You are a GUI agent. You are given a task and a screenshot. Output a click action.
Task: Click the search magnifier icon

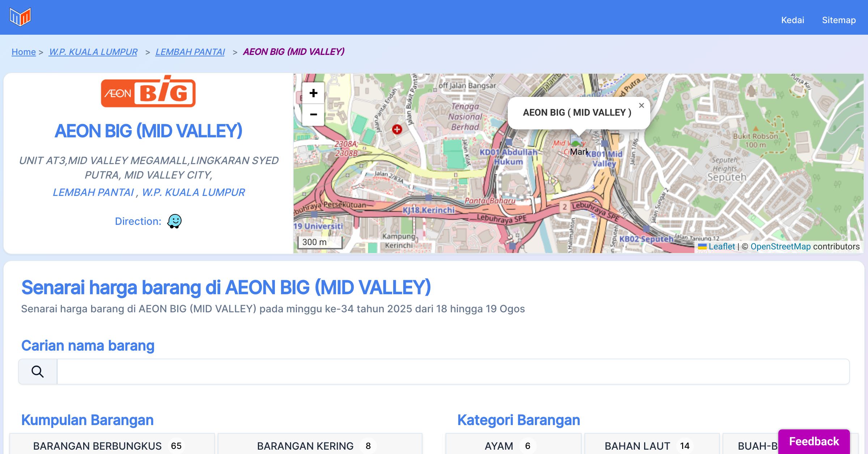click(38, 372)
